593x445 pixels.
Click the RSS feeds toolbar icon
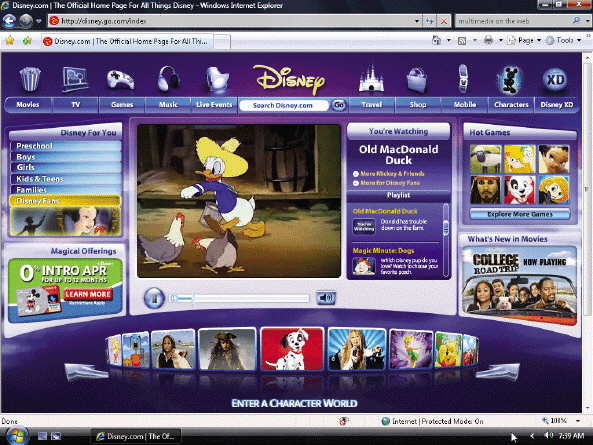tap(462, 40)
